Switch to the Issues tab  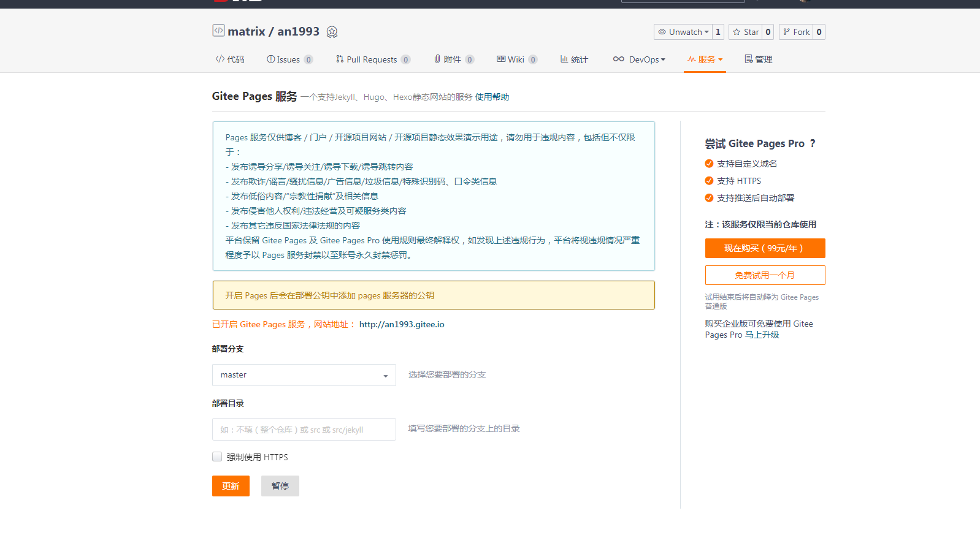coord(289,59)
